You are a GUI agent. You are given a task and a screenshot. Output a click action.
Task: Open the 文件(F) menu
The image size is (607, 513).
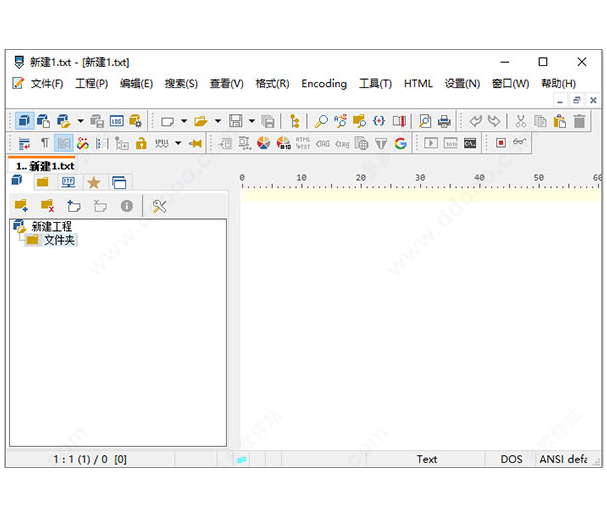coord(47,84)
